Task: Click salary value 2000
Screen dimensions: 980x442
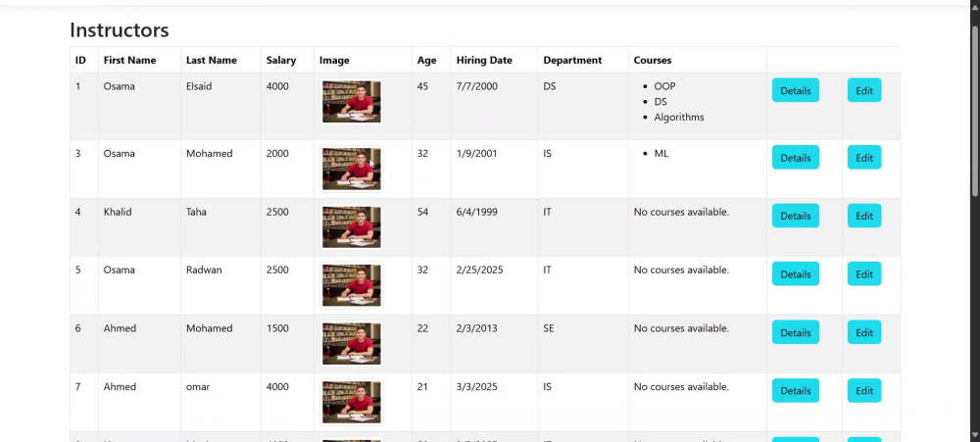Action: (277, 153)
